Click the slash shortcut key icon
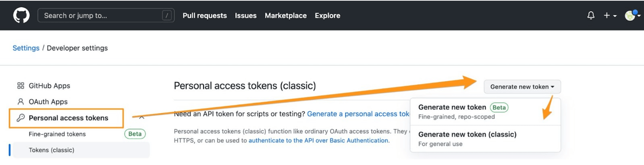 coord(167,15)
